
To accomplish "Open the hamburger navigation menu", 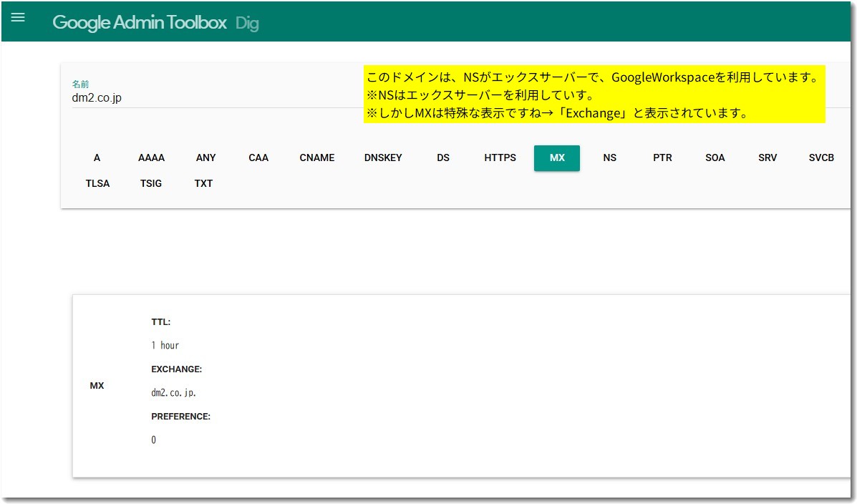I will (x=18, y=17).
